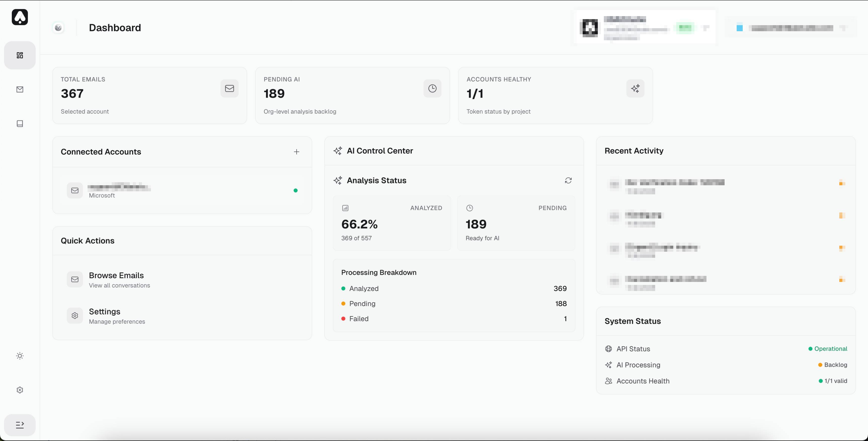Click the envelope icon on Total Emails card
The height and width of the screenshot is (441, 868).
coord(229,88)
